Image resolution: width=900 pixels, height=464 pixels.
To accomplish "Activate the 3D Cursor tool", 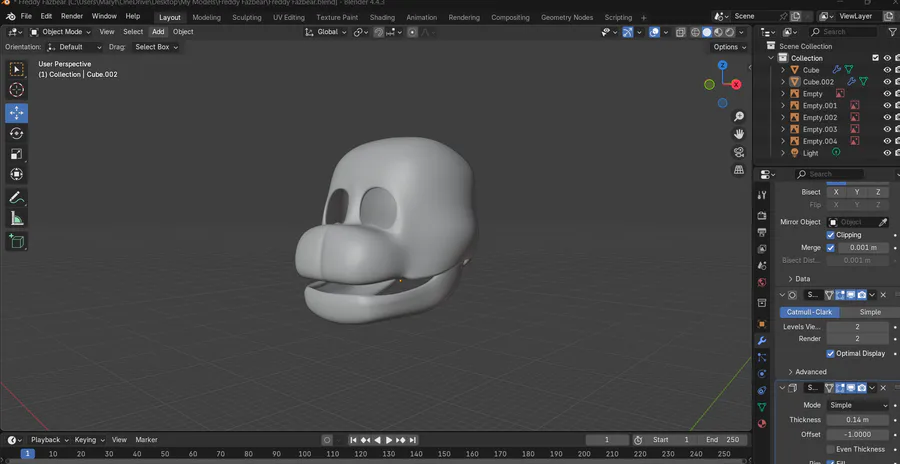I will (x=17, y=90).
